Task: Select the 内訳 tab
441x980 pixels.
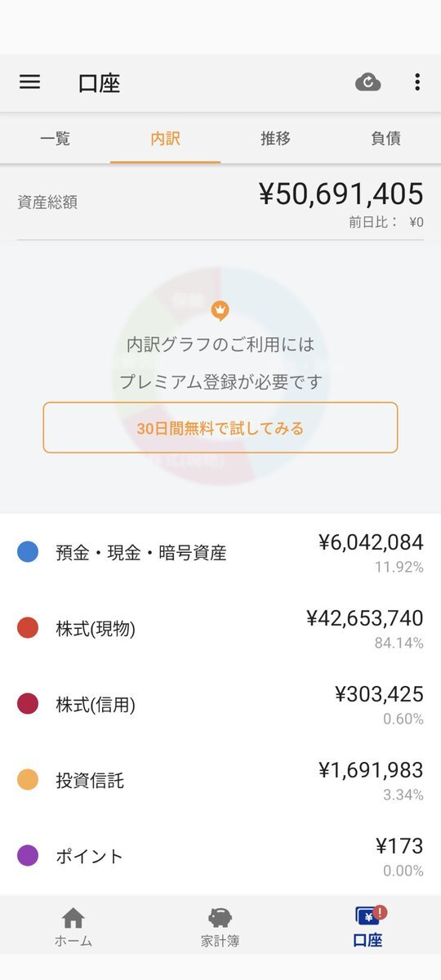Action: [x=165, y=138]
